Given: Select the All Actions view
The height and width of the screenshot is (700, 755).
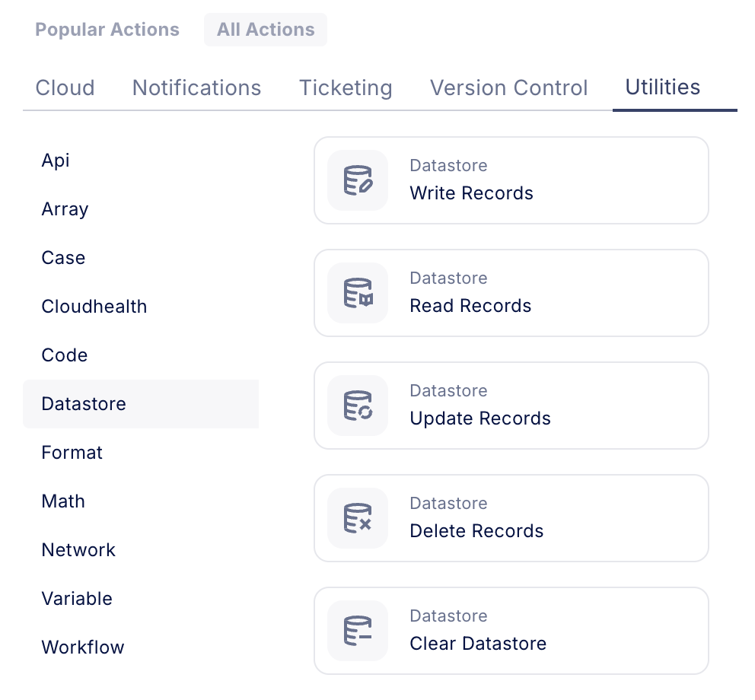Looking at the screenshot, I should (x=266, y=30).
